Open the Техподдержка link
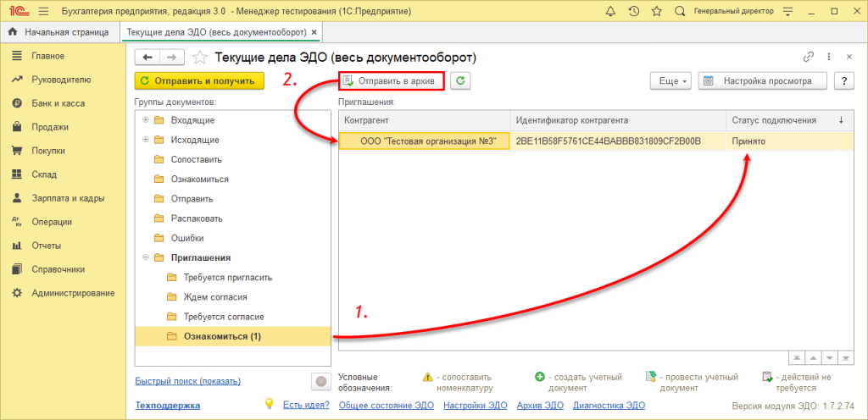This screenshot has width=868, height=420. (x=168, y=405)
